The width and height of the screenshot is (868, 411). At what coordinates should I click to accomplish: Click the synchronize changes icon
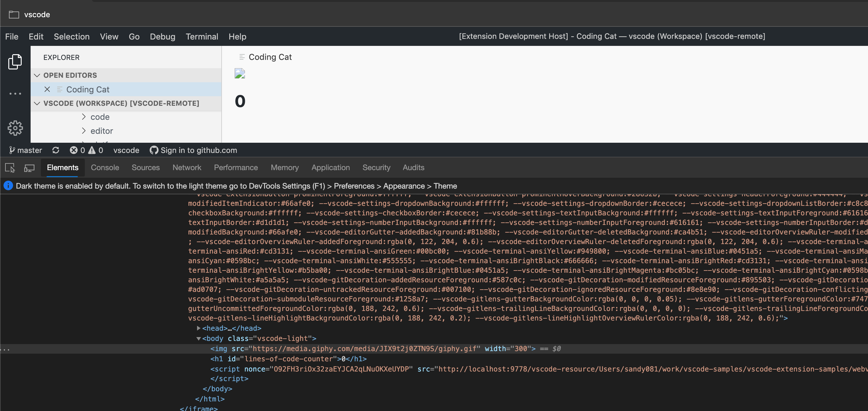pyautogui.click(x=55, y=150)
